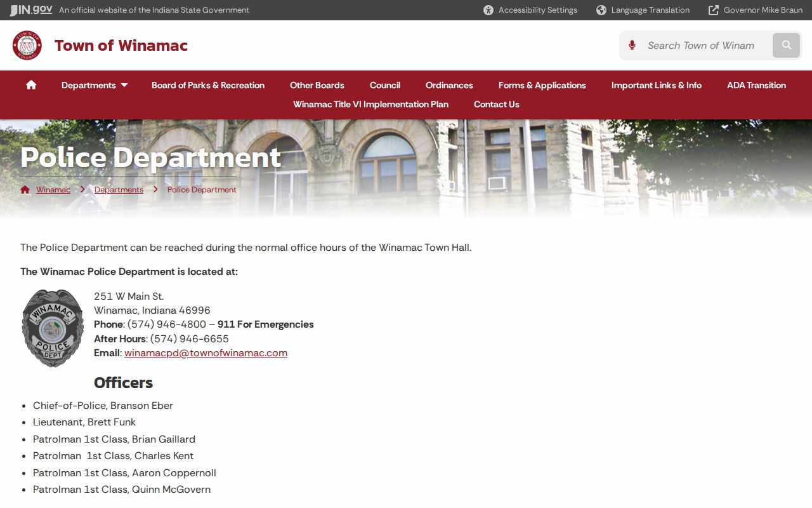Click the IN.gov logo
The image size is (812, 508).
point(31,10)
